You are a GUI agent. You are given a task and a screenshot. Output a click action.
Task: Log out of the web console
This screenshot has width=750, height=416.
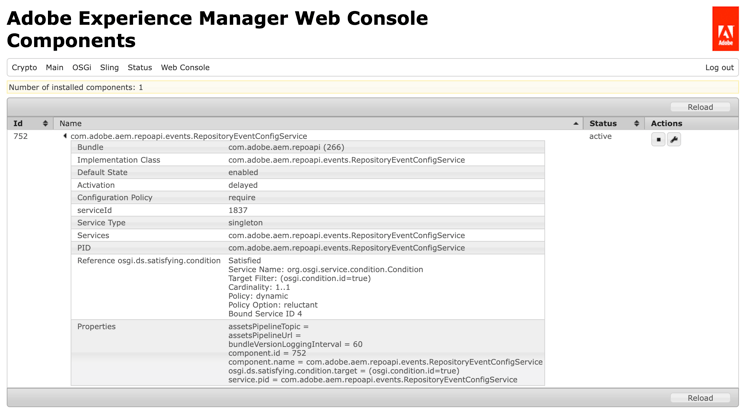(x=719, y=67)
